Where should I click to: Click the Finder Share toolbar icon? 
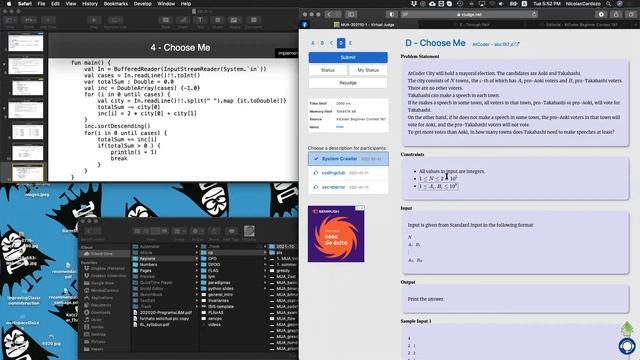(214, 231)
